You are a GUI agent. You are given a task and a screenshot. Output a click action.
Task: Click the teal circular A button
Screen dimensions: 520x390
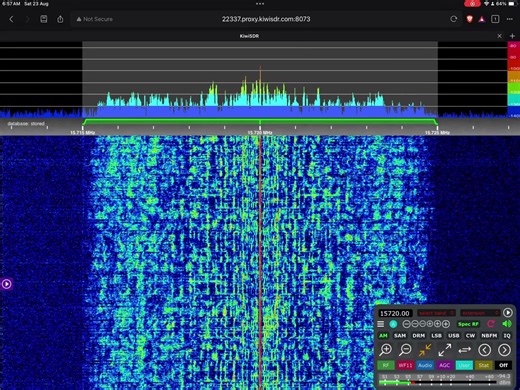point(393,324)
